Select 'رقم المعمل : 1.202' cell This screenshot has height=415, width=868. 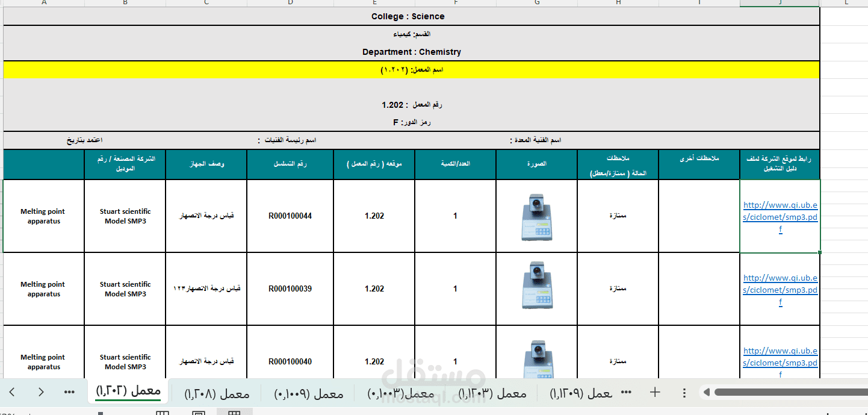tap(412, 105)
